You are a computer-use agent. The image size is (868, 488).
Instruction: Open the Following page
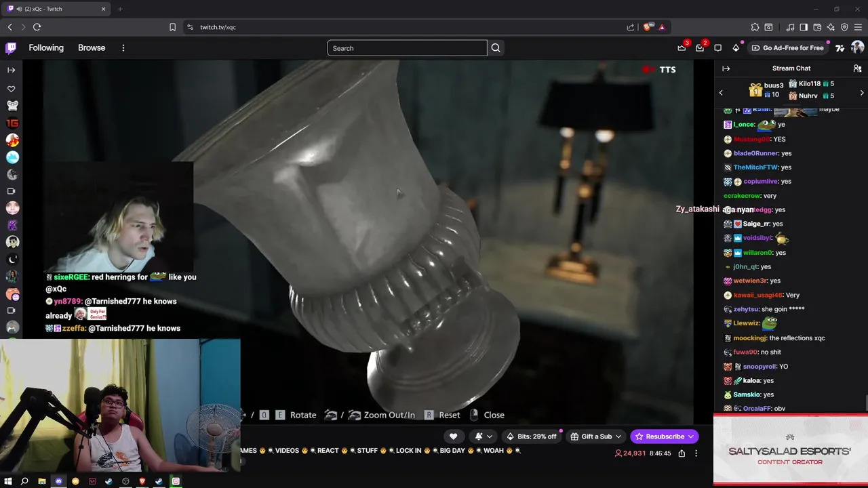46,48
